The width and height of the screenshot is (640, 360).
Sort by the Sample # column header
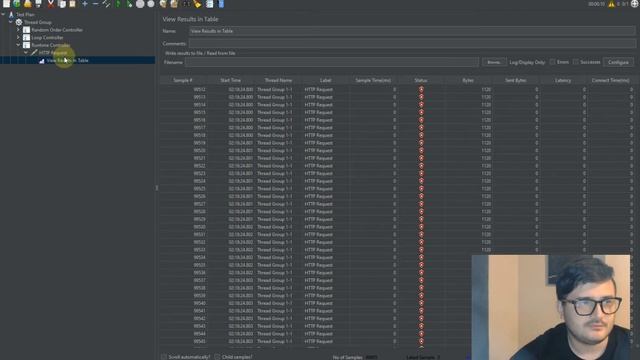[x=183, y=80]
